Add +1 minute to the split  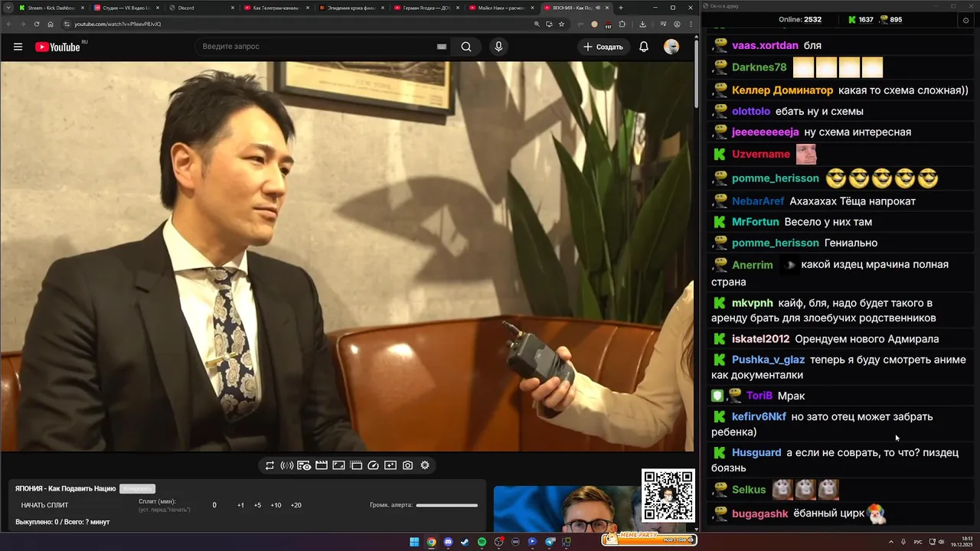(240, 505)
